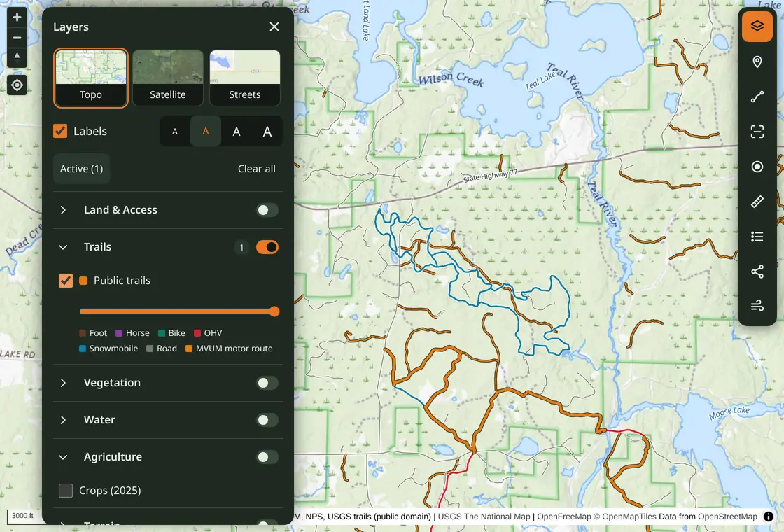The height and width of the screenshot is (532, 784).
Task: Open the wind weather icon
Action: pyautogui.click(x=757, y=305)
